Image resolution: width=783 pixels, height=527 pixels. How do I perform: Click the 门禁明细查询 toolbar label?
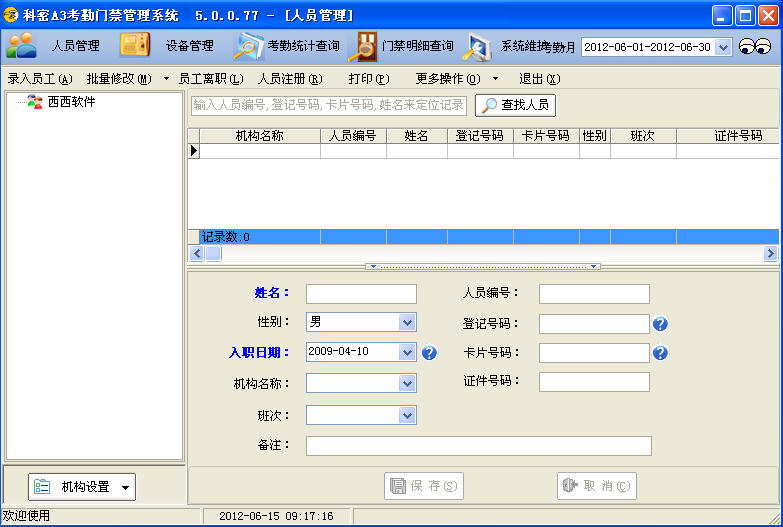[x=417, y=46]
